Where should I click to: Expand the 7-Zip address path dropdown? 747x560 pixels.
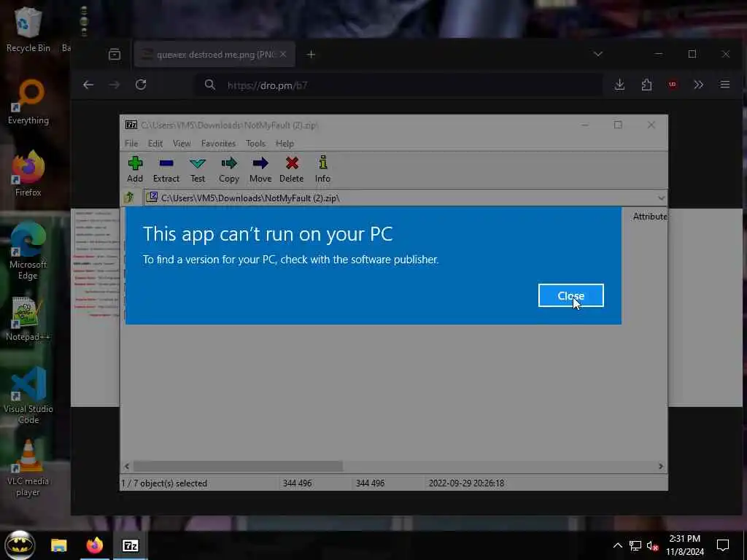pos(661,198)
